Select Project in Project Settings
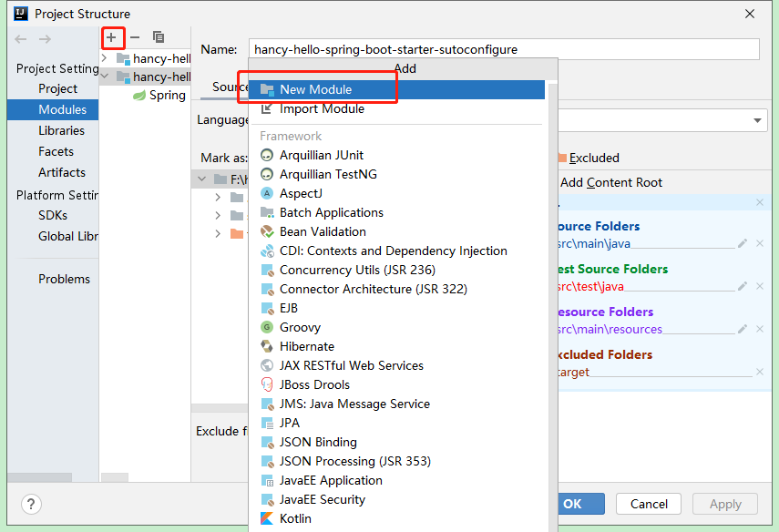This screenshot has width=779, height=532. tap(57, 88)
